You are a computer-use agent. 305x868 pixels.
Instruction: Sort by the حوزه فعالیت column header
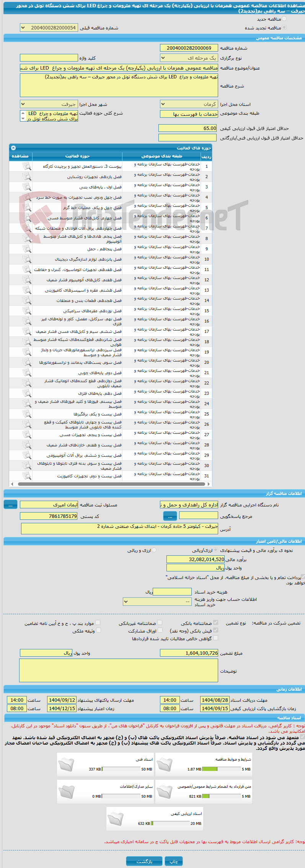coord(77,156)
